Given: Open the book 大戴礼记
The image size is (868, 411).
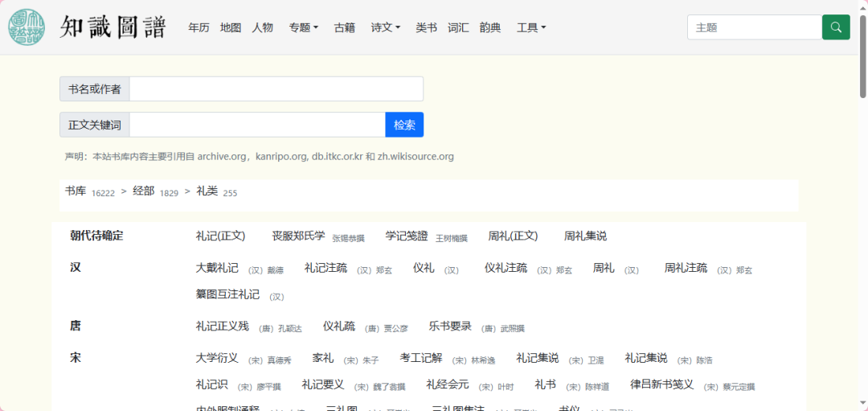Looking at the screenshot, I should tap(217, 268).
